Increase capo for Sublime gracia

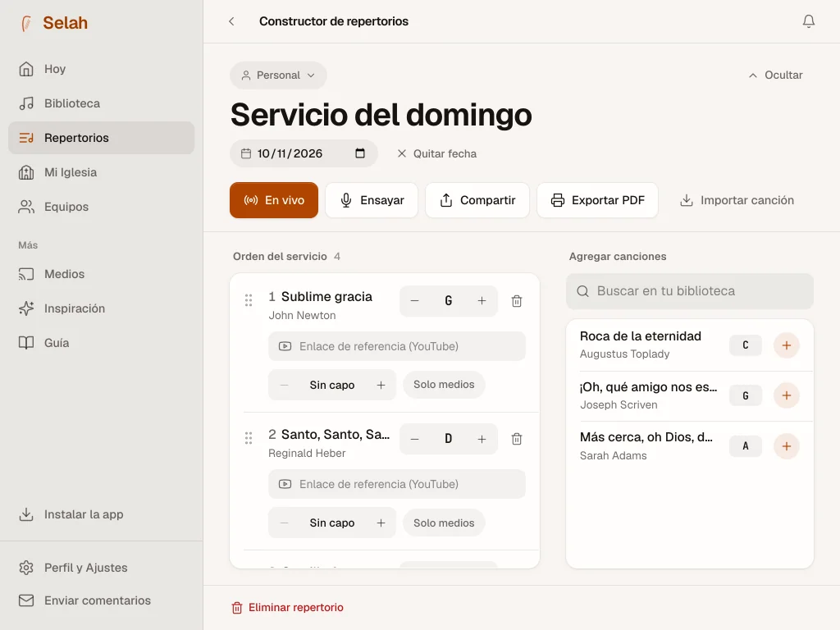click(x=381, y=385)
